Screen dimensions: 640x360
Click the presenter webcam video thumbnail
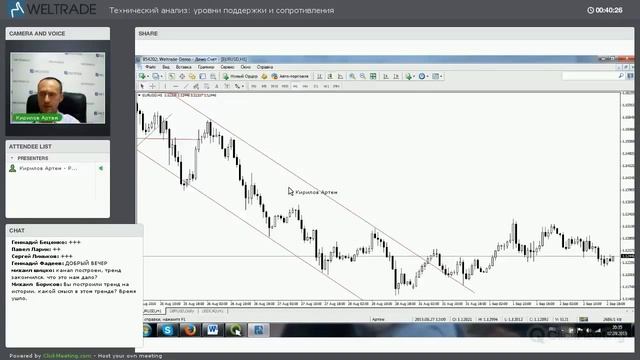[58, 88]
